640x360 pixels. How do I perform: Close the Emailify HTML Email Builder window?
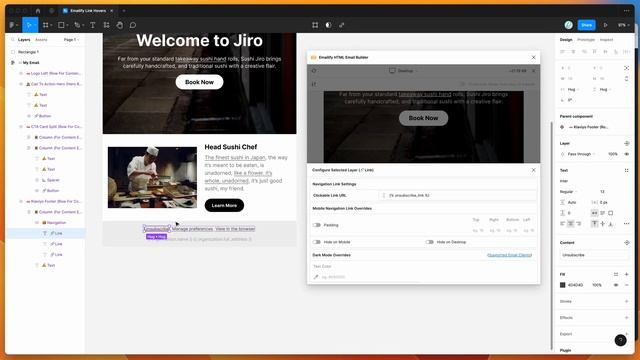[533, 58]
